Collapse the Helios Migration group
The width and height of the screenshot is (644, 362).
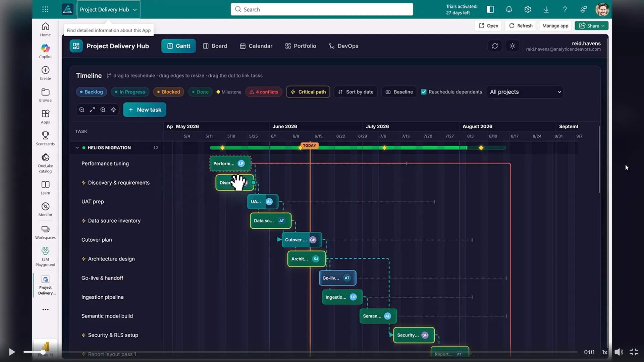click(x=77, y=147)
